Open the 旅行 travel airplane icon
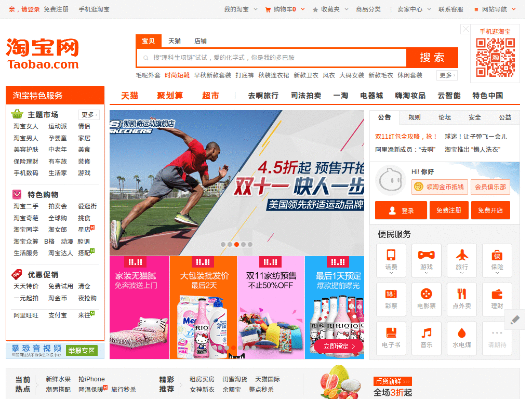This screenshot has height=399, width=532. tap(461, 260)
